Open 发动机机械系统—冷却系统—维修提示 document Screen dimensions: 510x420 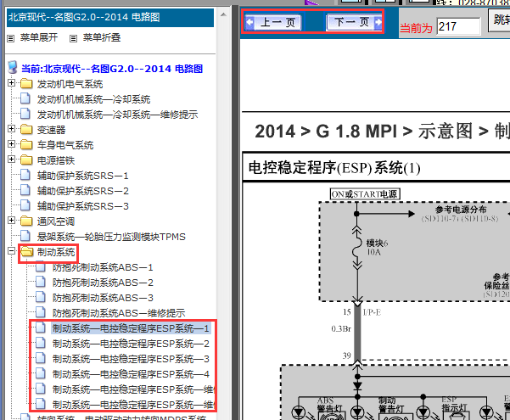[117, 115]
